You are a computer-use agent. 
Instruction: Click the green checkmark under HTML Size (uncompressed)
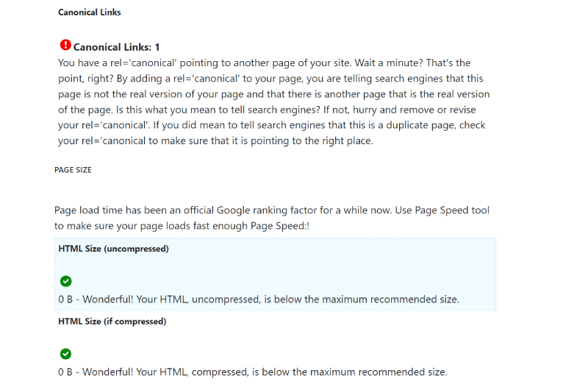pos(65,281)
